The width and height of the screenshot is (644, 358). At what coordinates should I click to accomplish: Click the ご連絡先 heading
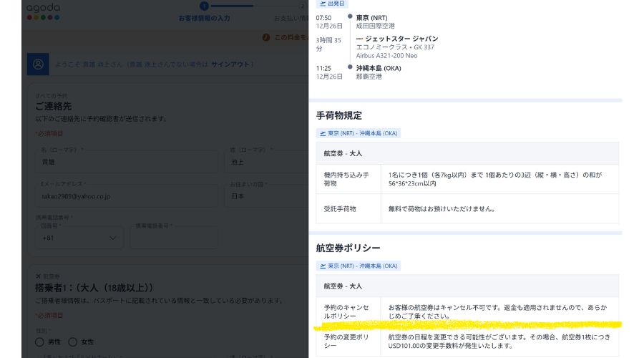54,107
